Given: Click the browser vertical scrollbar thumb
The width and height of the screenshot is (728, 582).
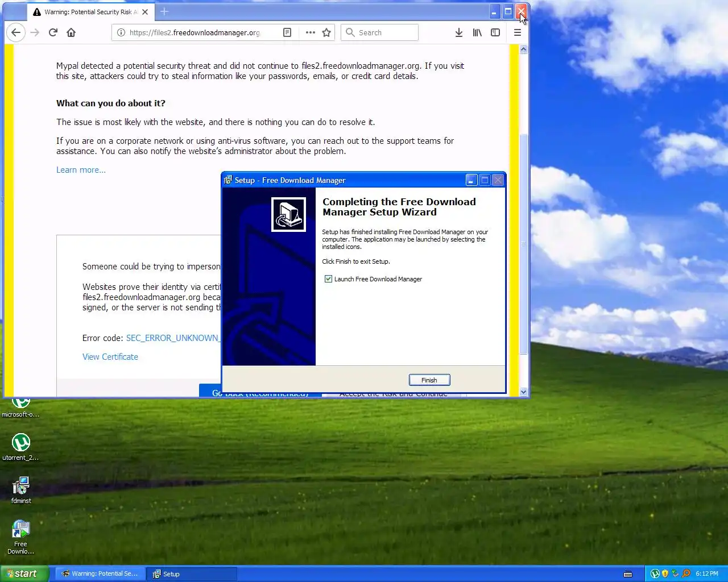Looking at the screenshot, I should pyautogui.click(x=523, y=244).
